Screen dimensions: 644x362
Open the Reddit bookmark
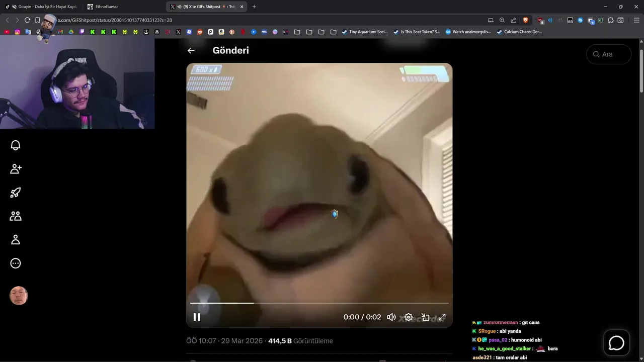point(200,32)
